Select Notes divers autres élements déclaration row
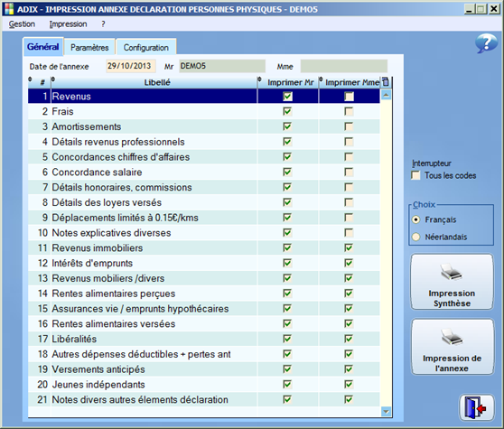Screen dimensions: 504x429 point(204,399)
